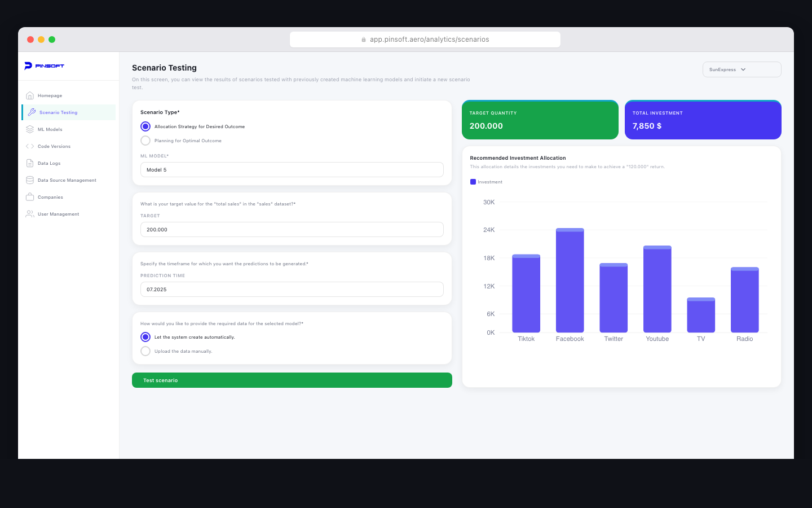Click the Code Versions brackets icon

(x=30, y=146)
